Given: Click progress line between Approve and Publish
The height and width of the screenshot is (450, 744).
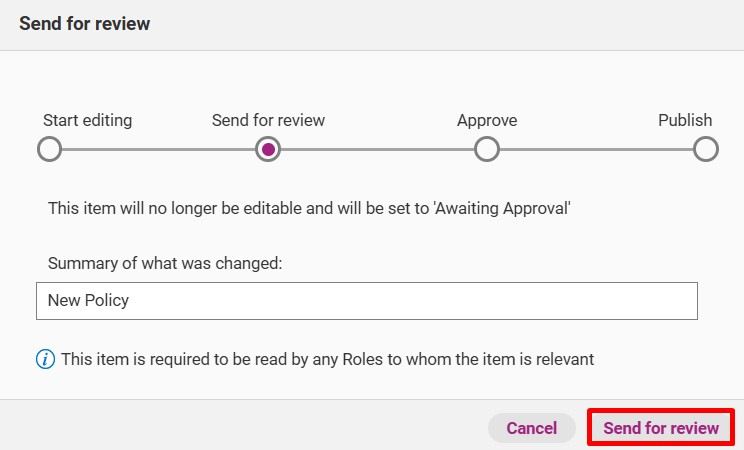Looking at the screenshot, I should coord(596,149).
